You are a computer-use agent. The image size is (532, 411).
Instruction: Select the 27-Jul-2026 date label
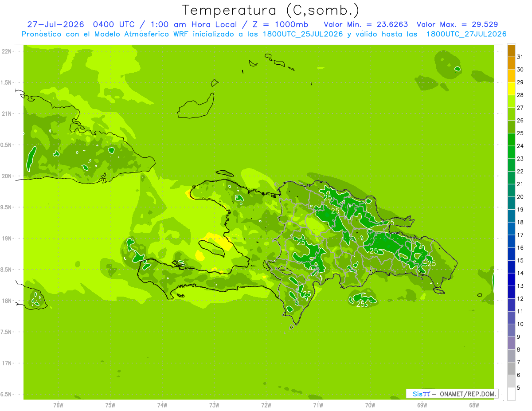55,24
